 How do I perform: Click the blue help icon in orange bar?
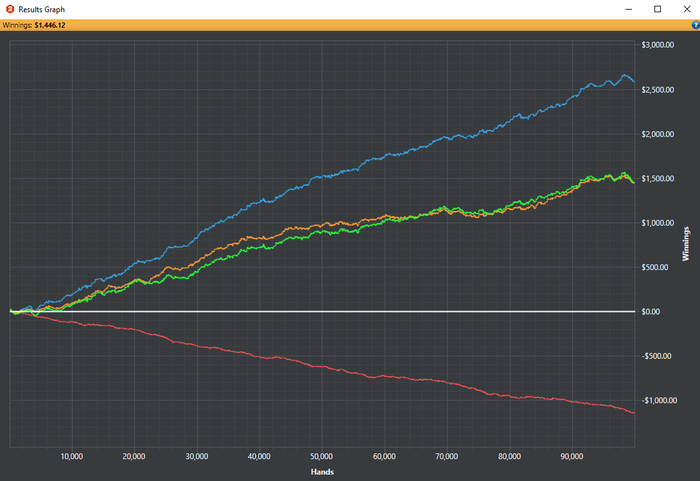tap(696, 25)
